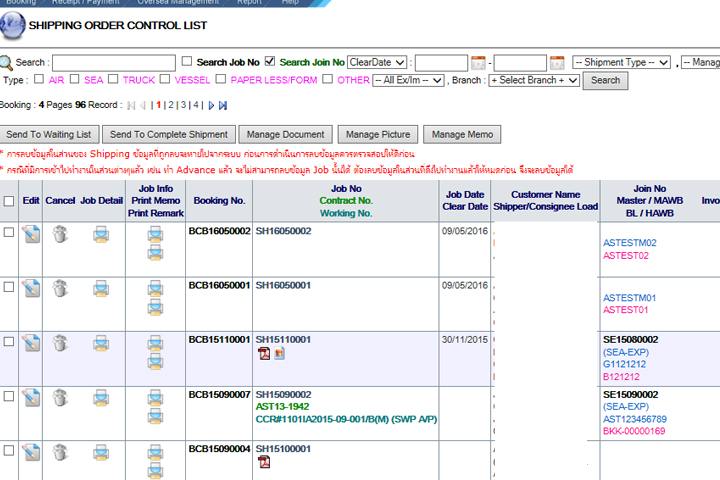720x480 pixels.
Task: Go to page 3 link
Action: coord(183,105)
